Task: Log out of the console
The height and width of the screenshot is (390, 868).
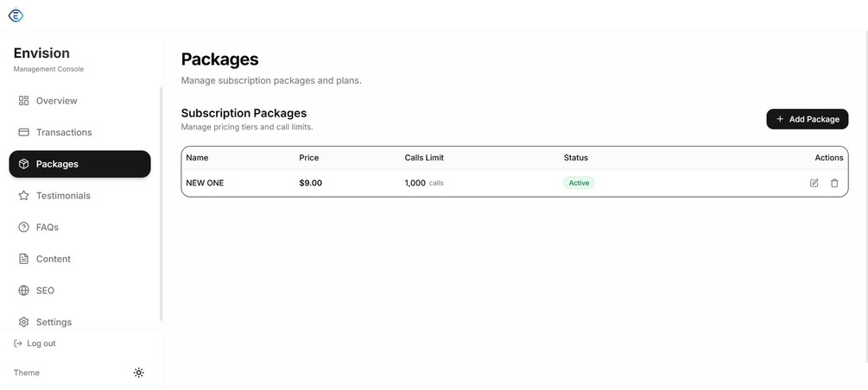Action: (x=35, y=343)
